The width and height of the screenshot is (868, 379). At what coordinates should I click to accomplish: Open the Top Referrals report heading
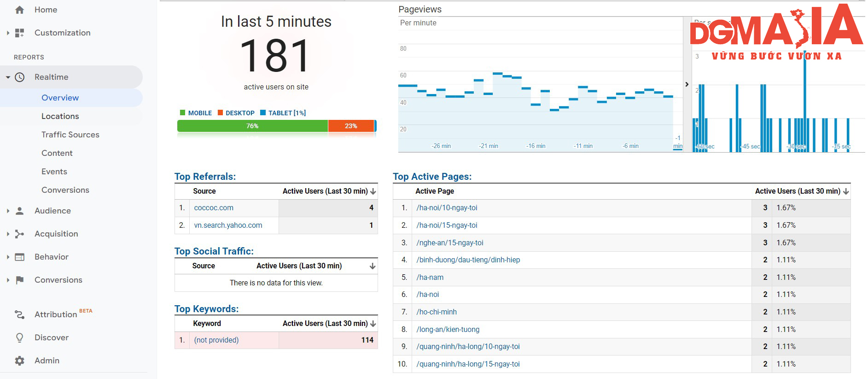click(205, 177)
